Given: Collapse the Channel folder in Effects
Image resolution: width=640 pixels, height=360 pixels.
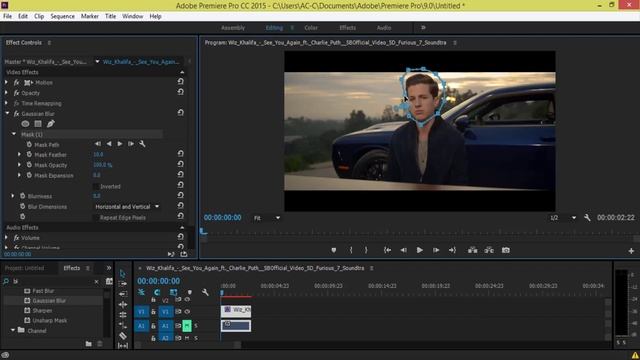Looking at the screenshot, I should point(13,330).
